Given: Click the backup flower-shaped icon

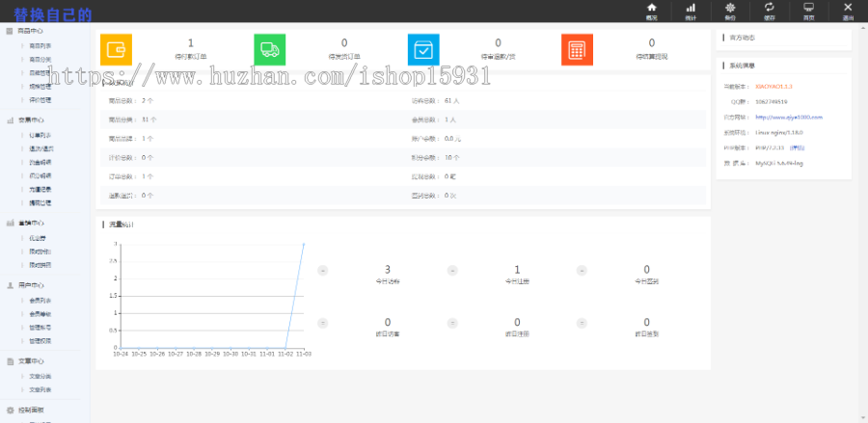Looking at the screenshot, I should click(x=730, y=10).
